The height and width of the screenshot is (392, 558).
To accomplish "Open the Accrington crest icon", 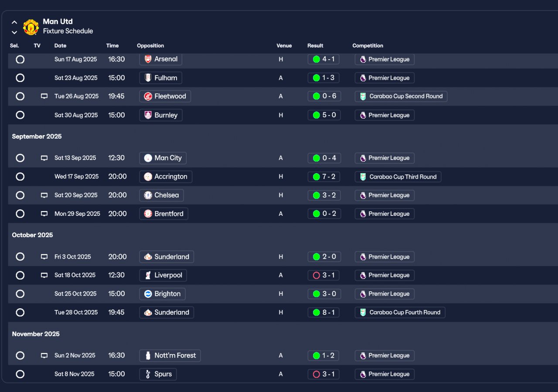I will 148,177.
